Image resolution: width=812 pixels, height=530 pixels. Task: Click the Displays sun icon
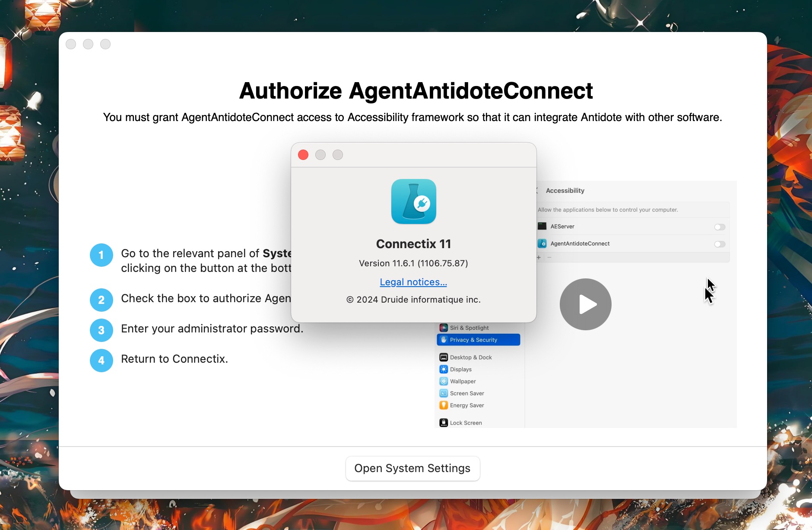[444, 369]
